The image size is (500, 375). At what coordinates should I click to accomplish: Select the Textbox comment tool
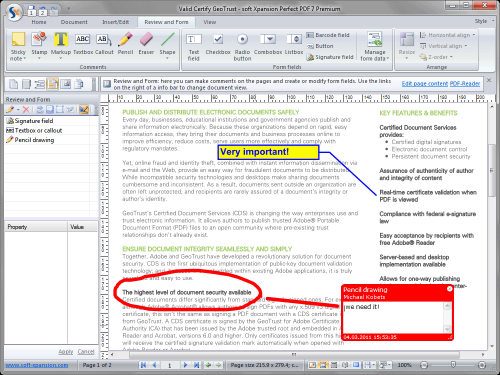click(82, 44)
